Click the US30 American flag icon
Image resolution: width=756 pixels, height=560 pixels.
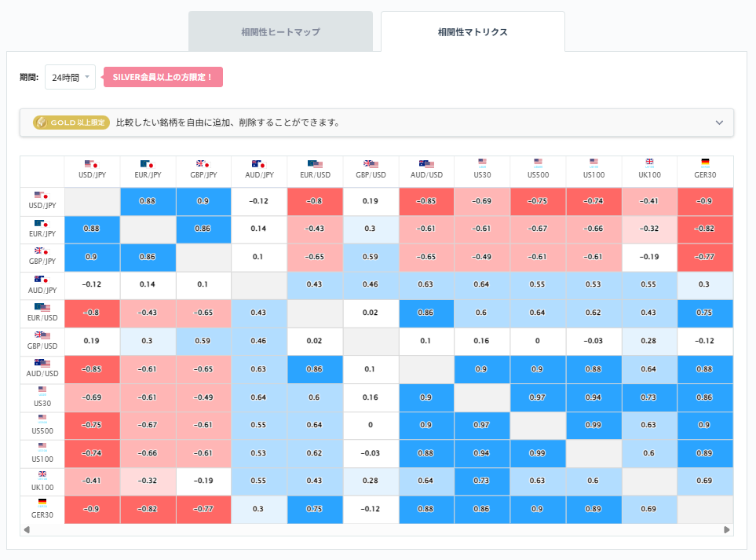(x=481, y=163)
